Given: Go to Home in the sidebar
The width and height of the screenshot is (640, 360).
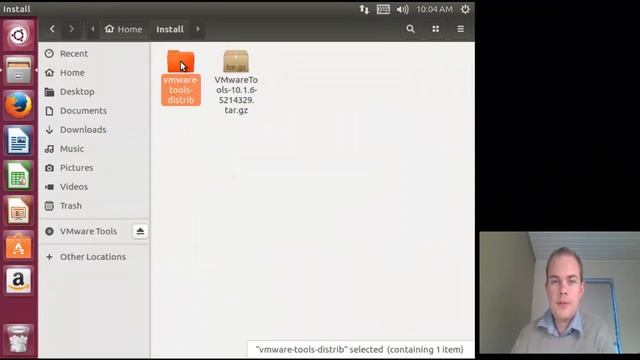Looking at the screenshot, I should [x=94, y=73].
